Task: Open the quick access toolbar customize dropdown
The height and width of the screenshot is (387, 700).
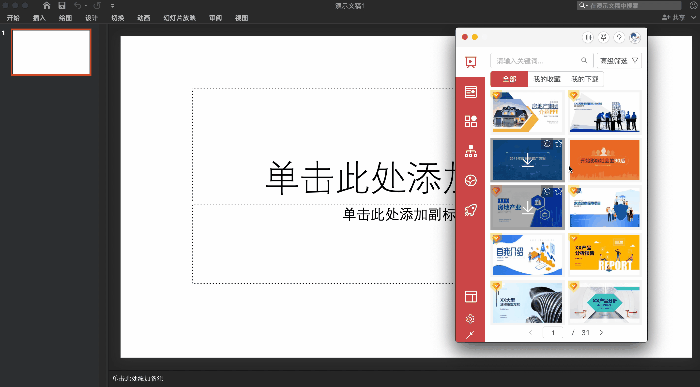Action: [112, 6]
